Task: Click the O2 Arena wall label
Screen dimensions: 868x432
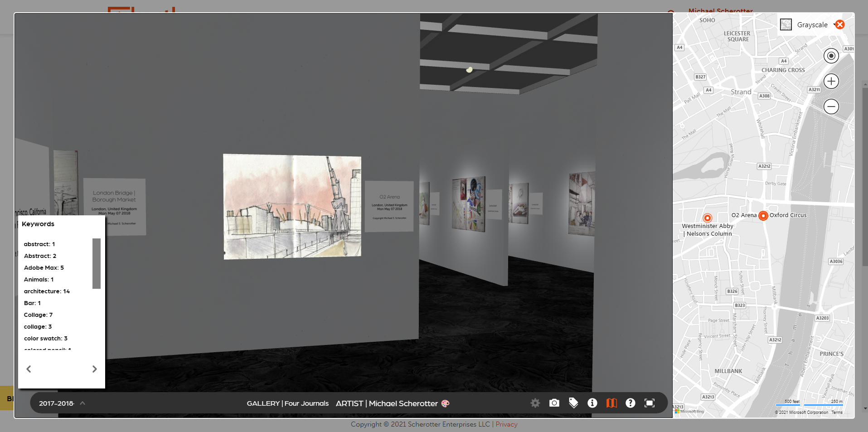Action: click(389, 207)
